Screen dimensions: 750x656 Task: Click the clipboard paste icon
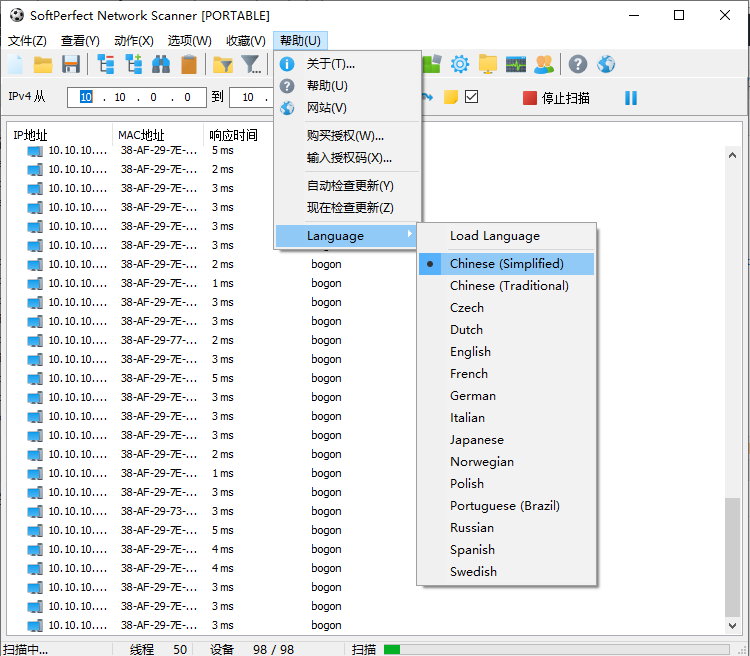(x=189, y=64)
